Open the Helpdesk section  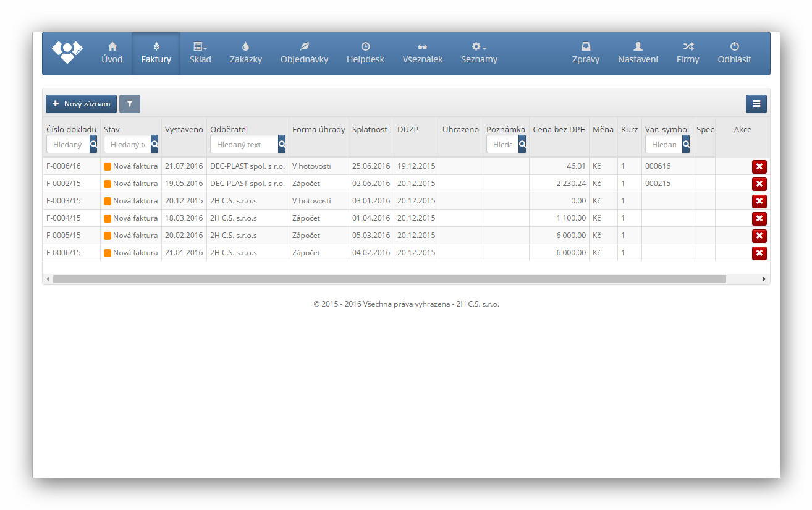[x=365, y=53]
